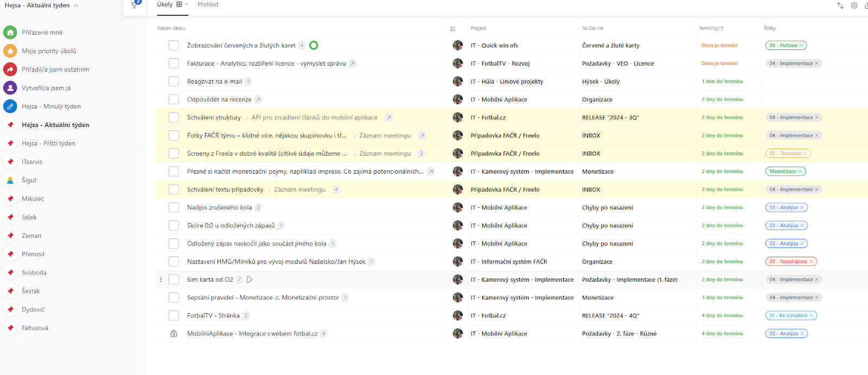Open the settings gear icon
868x375 pixels.
click(854, 5)
